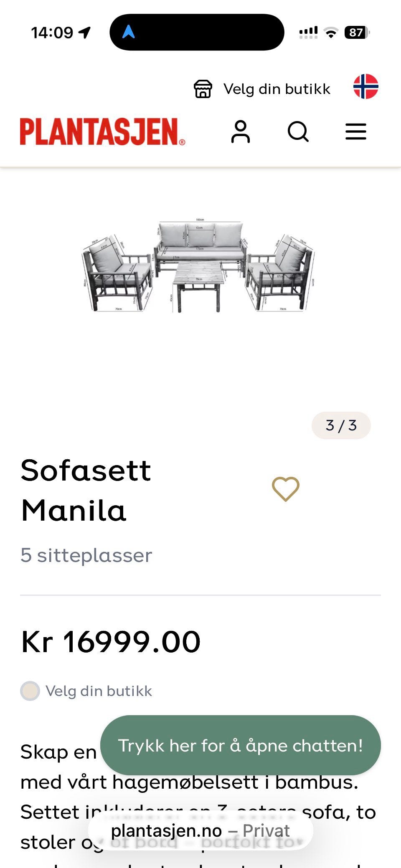Tap the price Kr 16999.00

(x=111, y=642)
